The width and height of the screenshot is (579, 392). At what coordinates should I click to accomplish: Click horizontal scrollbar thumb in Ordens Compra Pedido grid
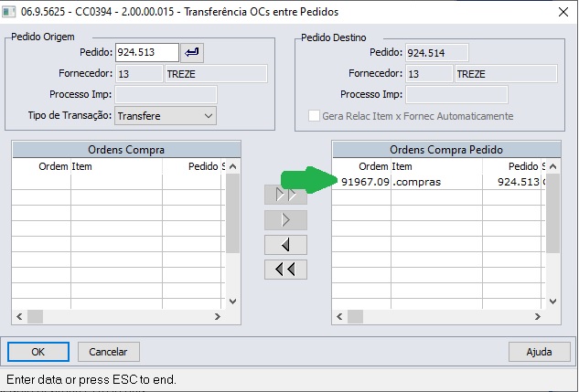pos(355,316)
